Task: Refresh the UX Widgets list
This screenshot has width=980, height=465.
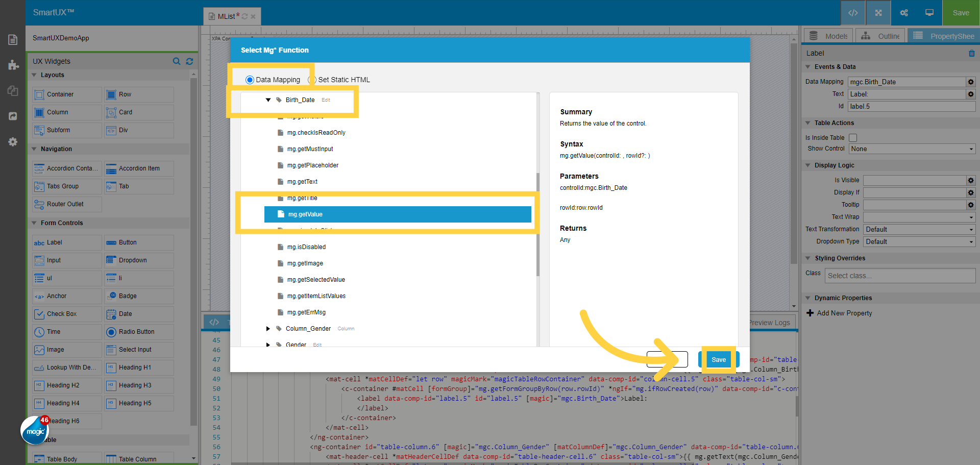Action: [189, 61]
